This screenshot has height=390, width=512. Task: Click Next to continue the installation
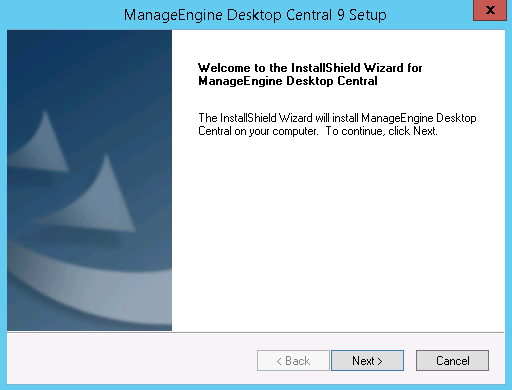pyautogui.click(x=367, y=360)
